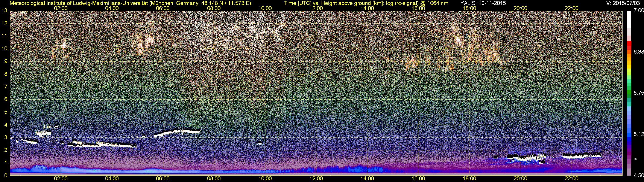Select the '8.' height axis label
The width and height of the screenshot is (644, 182).
(6, 74)
